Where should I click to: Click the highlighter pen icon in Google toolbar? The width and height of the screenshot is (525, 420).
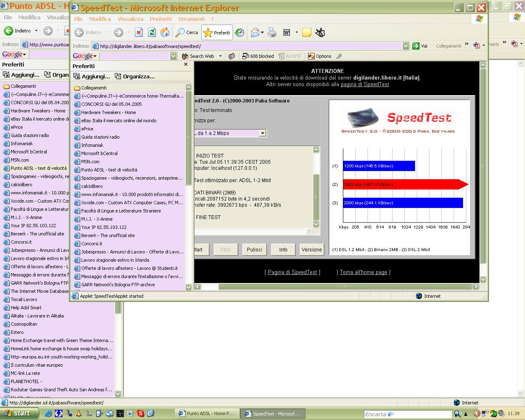point(339,56)
